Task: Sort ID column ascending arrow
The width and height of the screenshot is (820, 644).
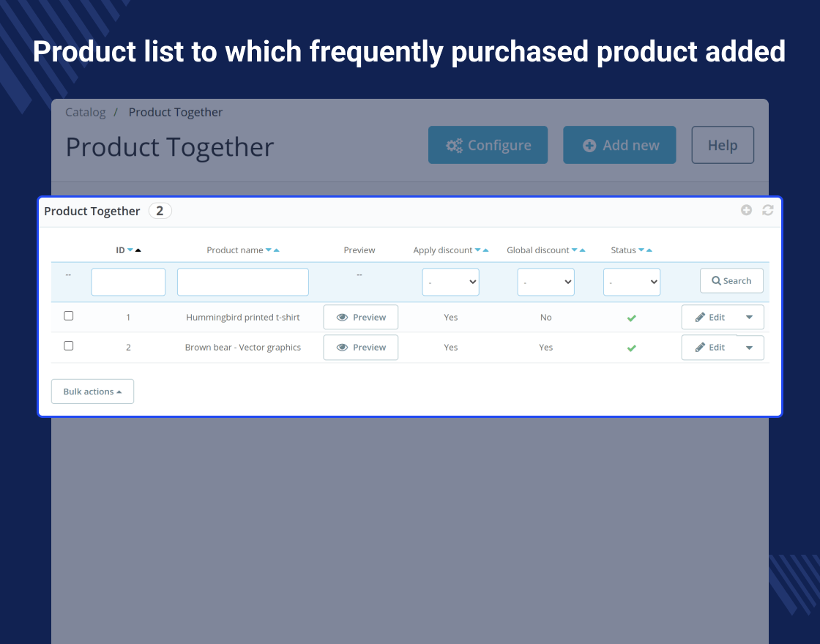Action: (x=138, y=250)
